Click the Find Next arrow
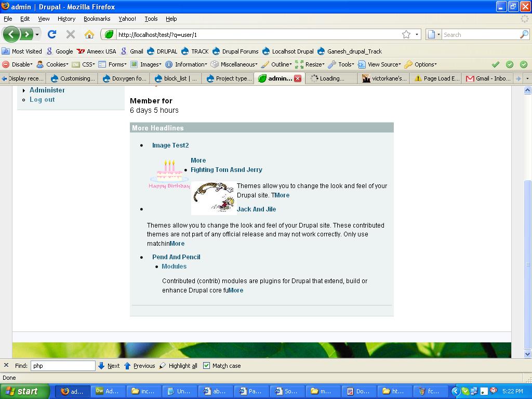 pos(102,366)
